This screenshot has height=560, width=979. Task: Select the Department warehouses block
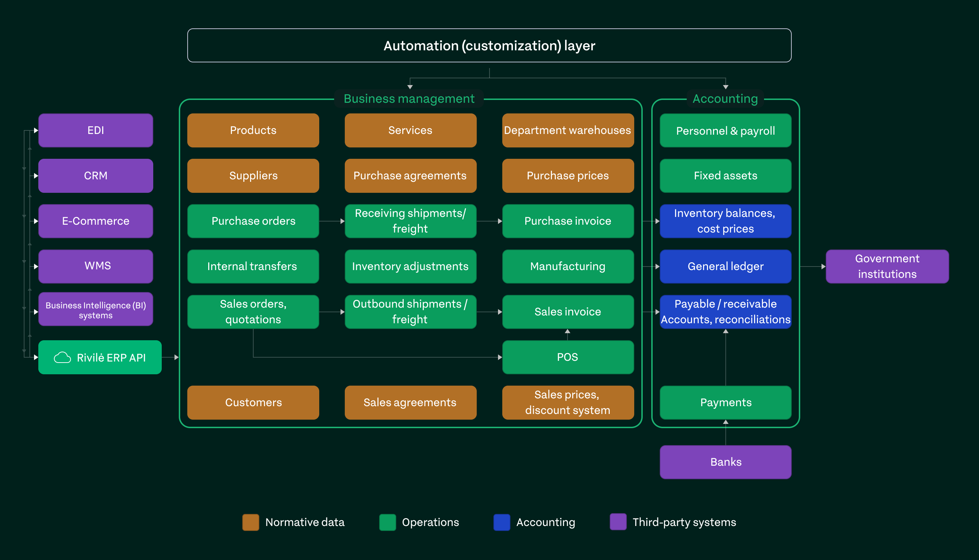click(568, 130)
